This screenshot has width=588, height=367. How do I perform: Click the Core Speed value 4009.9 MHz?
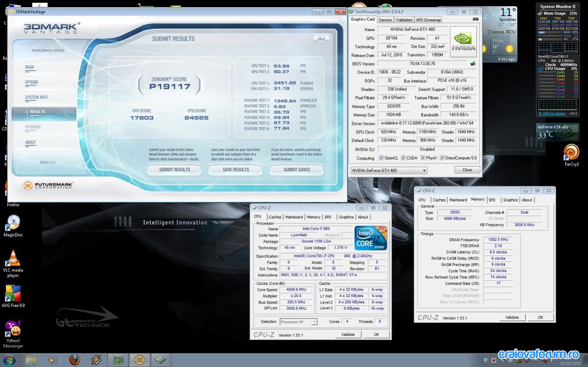(296, 290)
